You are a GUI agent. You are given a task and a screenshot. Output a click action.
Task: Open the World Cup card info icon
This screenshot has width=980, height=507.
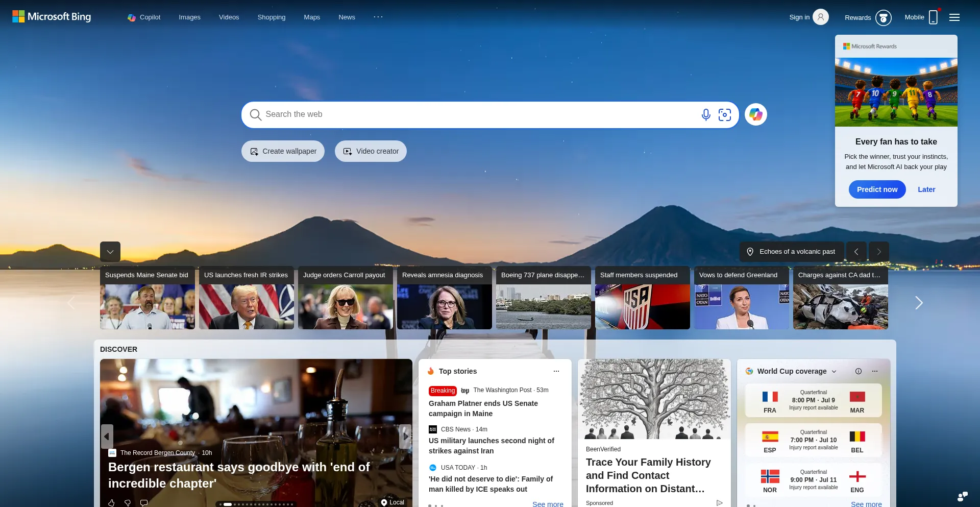(859, 371)
